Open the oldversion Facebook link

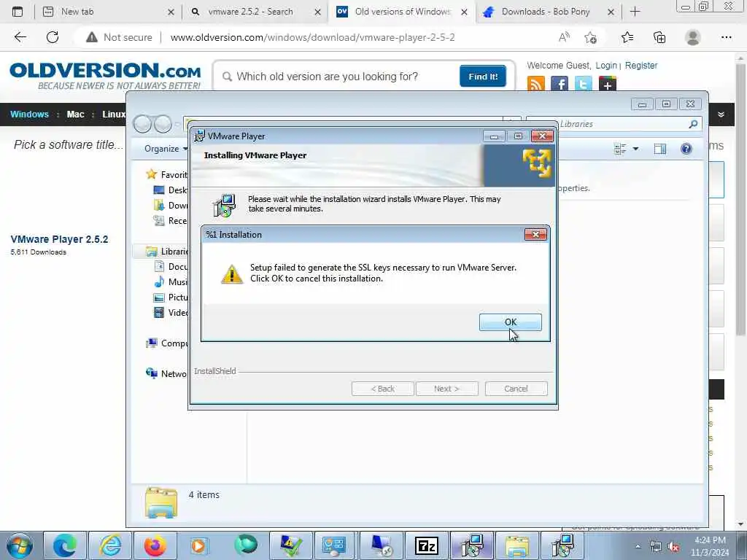tap(560, 85)
